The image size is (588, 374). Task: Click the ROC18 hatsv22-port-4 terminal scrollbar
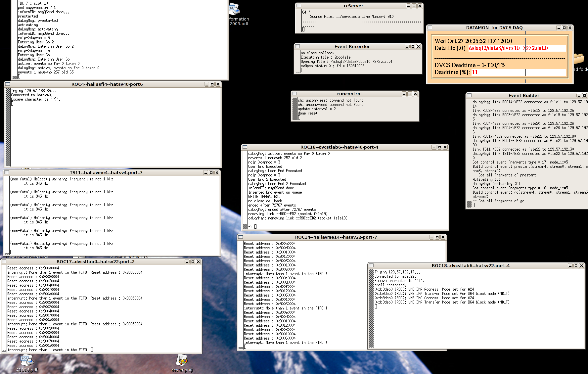tap(372, 308)
